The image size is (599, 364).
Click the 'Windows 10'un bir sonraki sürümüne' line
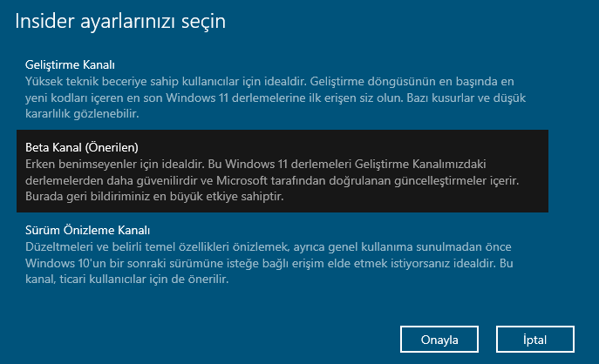[262, 263]
